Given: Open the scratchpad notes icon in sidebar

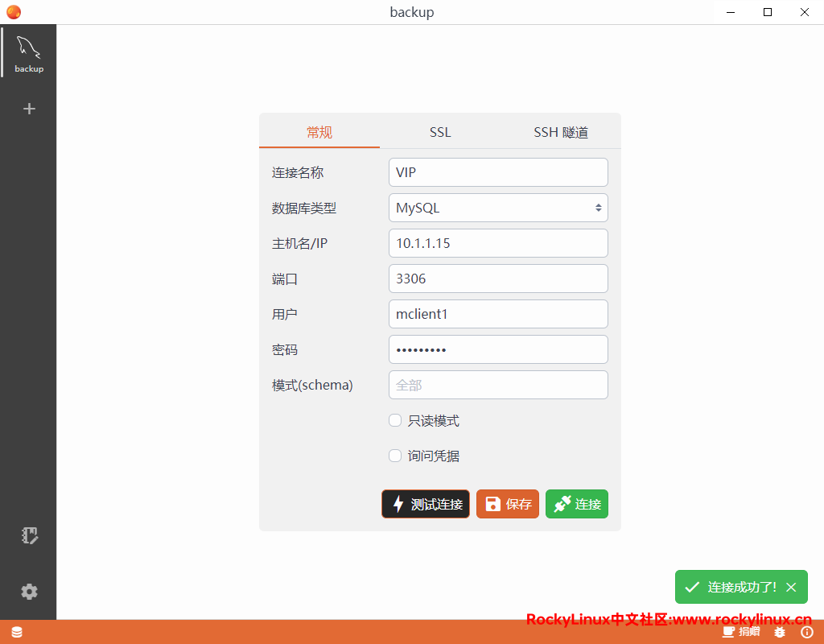Looking at the screenshot, I should 30,536.
